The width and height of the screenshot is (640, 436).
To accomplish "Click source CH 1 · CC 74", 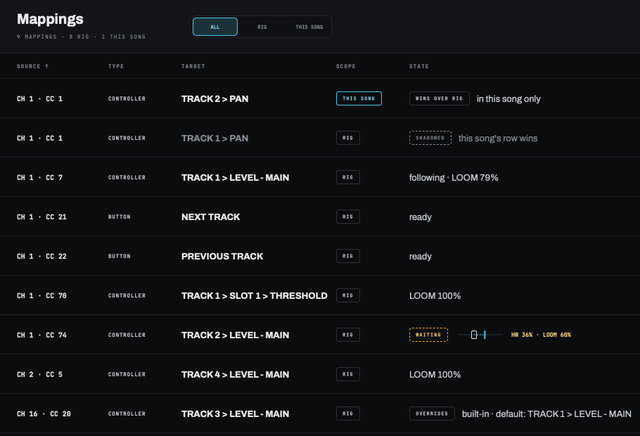I will click(42, 335).
